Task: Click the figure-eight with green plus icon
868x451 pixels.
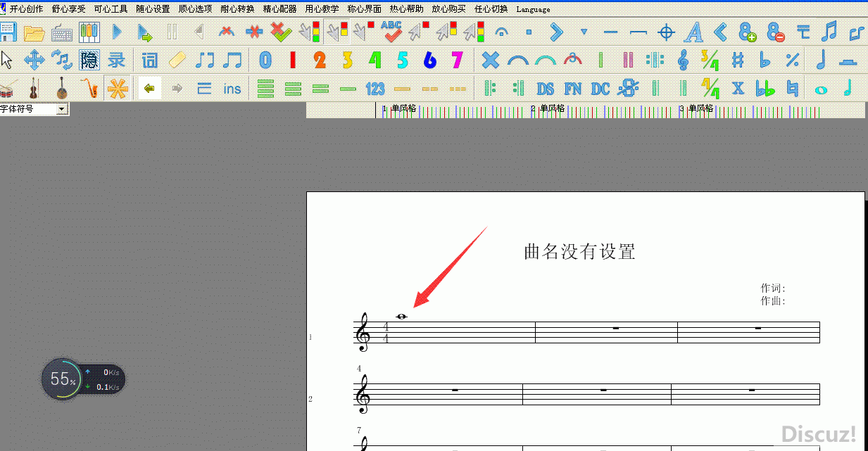Action: point(748,32)
